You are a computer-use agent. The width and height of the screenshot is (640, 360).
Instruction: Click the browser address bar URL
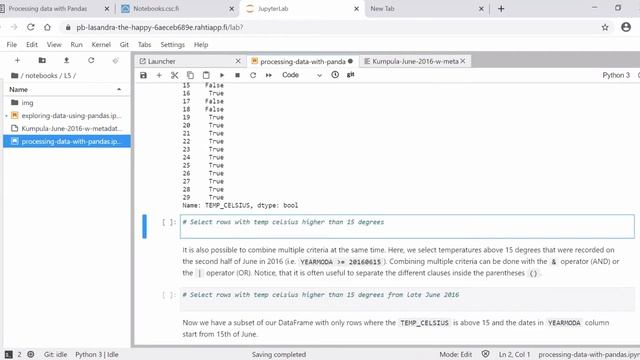tap(160, 27)
